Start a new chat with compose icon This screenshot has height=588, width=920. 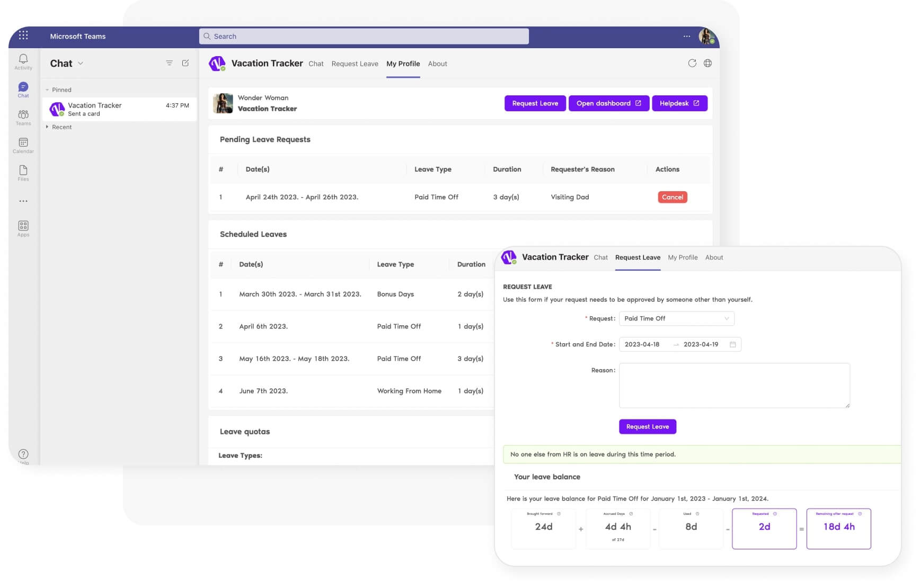click(x=185, y=63)
